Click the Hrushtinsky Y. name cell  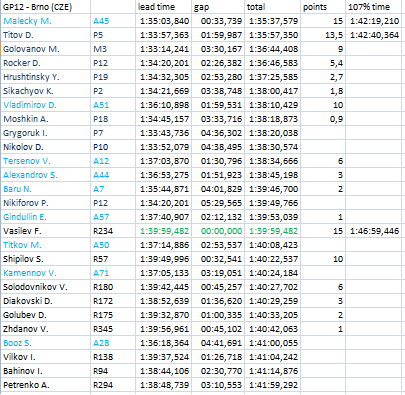click(x=46, y=77)
